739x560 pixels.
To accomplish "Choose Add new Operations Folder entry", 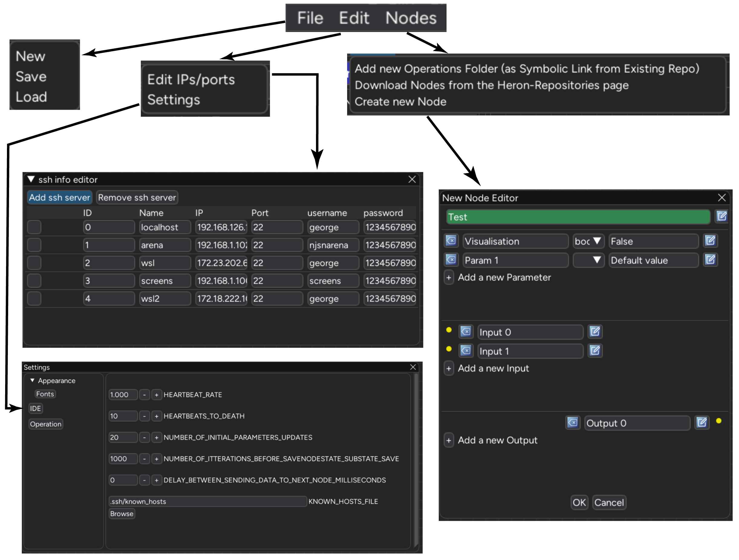I will click(x=527, y=69).
